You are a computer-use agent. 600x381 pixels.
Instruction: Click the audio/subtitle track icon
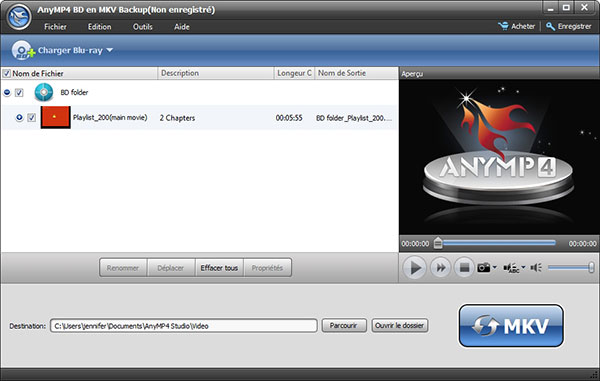tap(511, 268)
